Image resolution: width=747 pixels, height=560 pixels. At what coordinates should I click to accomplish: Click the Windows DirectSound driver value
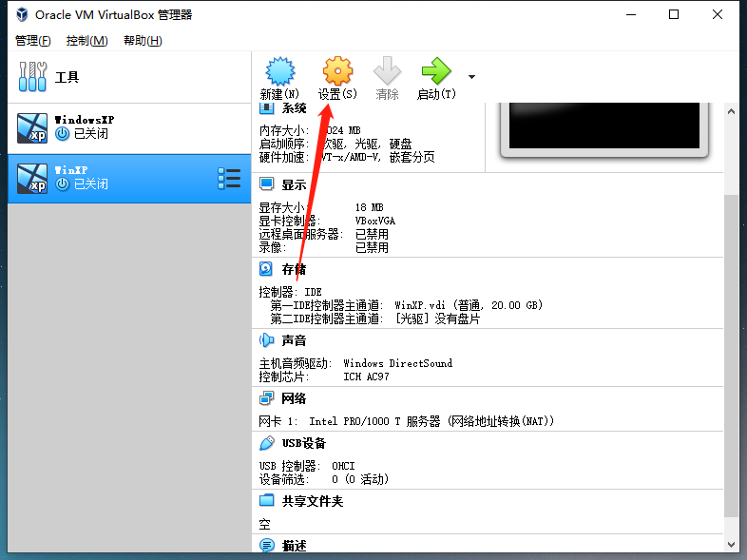pyautogui.click(x=398, y=363)
